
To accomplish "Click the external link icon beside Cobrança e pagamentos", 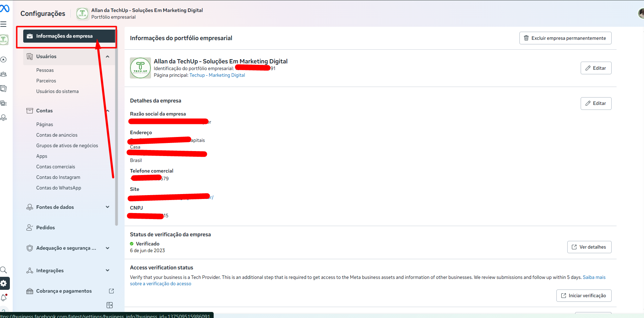I will 112,291.
